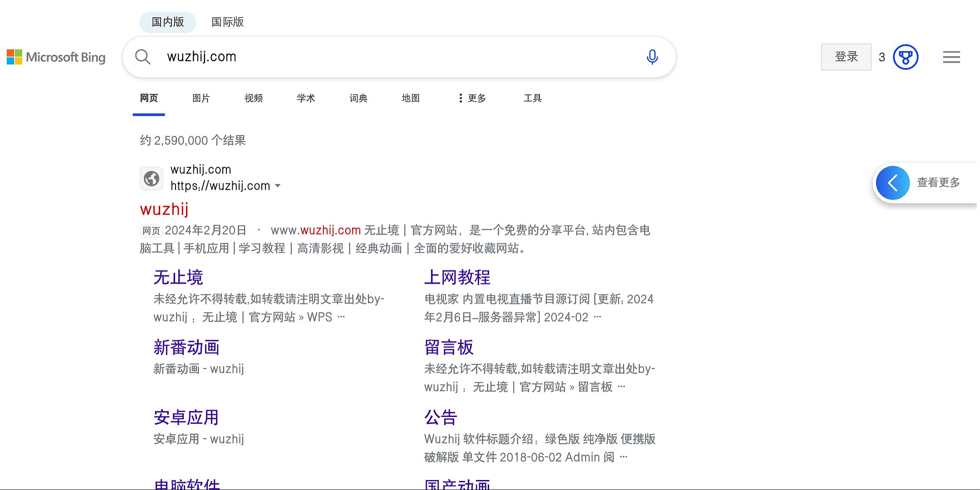
Task: Switch to 国内版 search mode
Action: pyautogui.click(x=167, y=22)
